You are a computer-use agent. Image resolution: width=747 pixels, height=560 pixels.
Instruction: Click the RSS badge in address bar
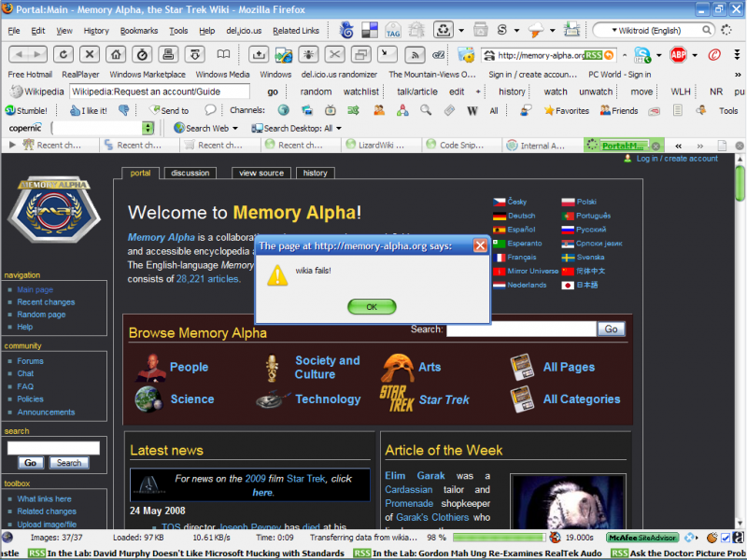point(593,55)
